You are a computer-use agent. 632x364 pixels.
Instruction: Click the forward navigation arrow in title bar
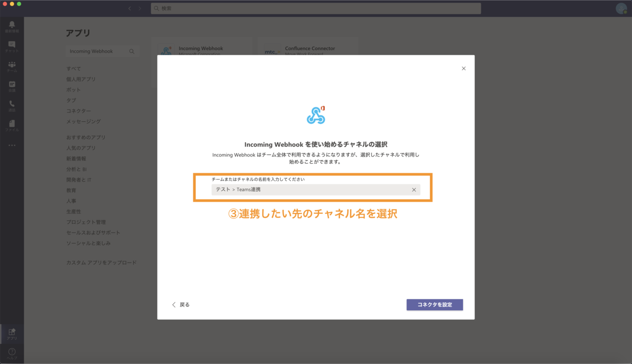pos(140,8)
